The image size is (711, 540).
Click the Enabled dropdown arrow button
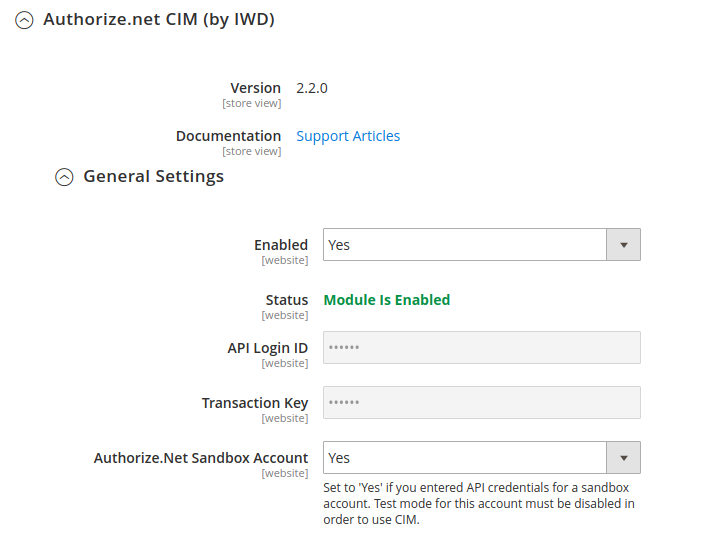pyautogui.click(x=623, y=245)
